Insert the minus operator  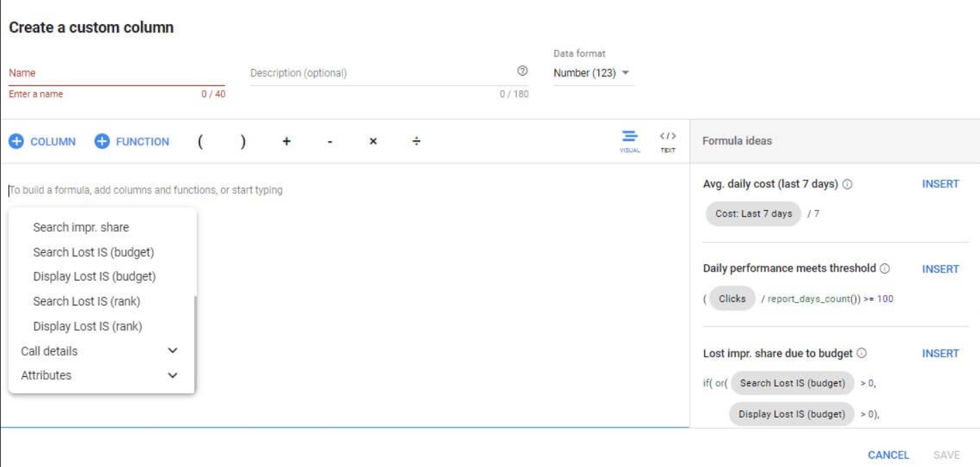(x=330, y=142)
